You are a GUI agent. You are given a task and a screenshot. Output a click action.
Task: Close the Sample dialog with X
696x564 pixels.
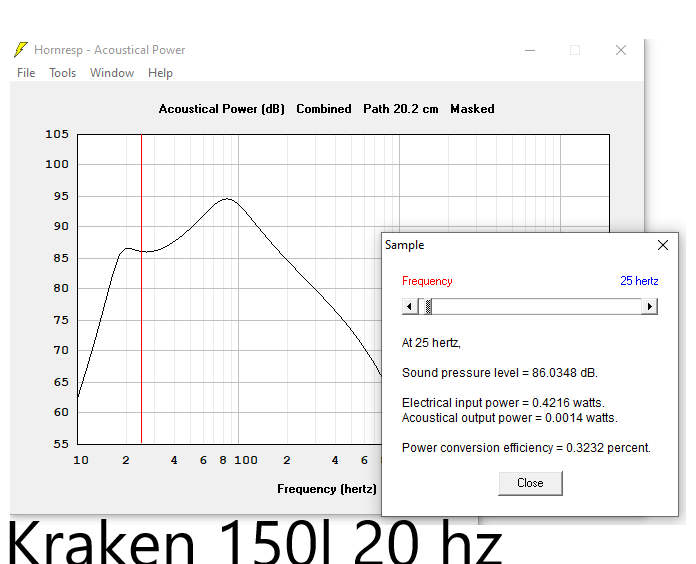663,245
